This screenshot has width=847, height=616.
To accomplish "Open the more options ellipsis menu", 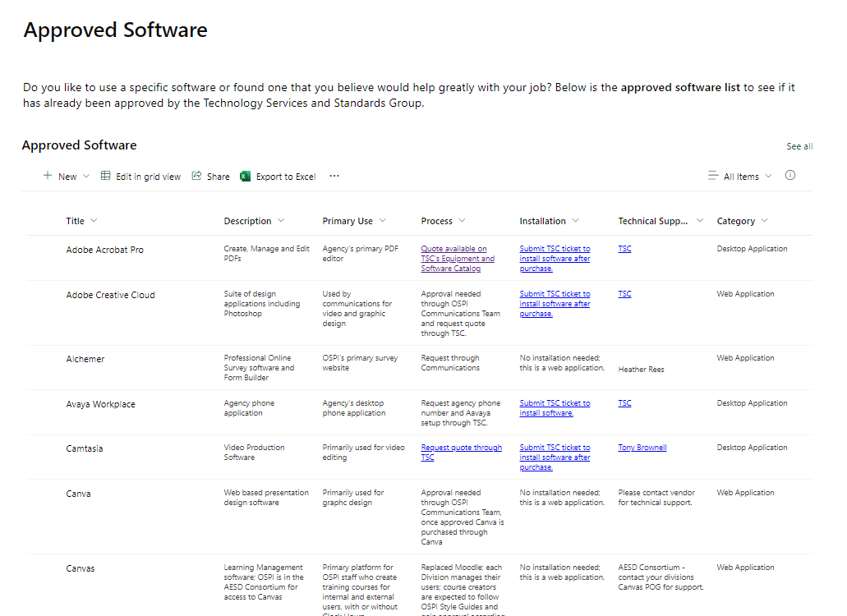I will pos(334,176).
